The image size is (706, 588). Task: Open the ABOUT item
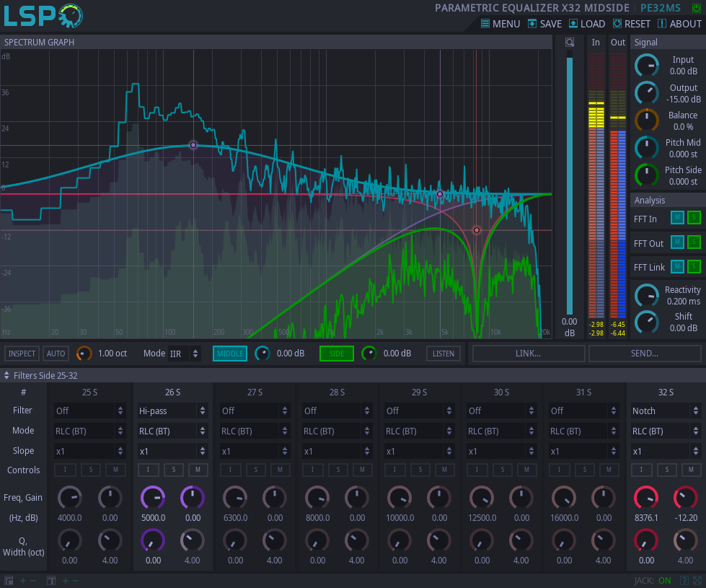680,24
